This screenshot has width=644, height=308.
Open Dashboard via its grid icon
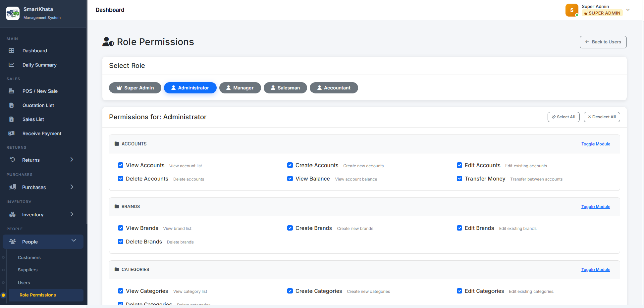12,51
